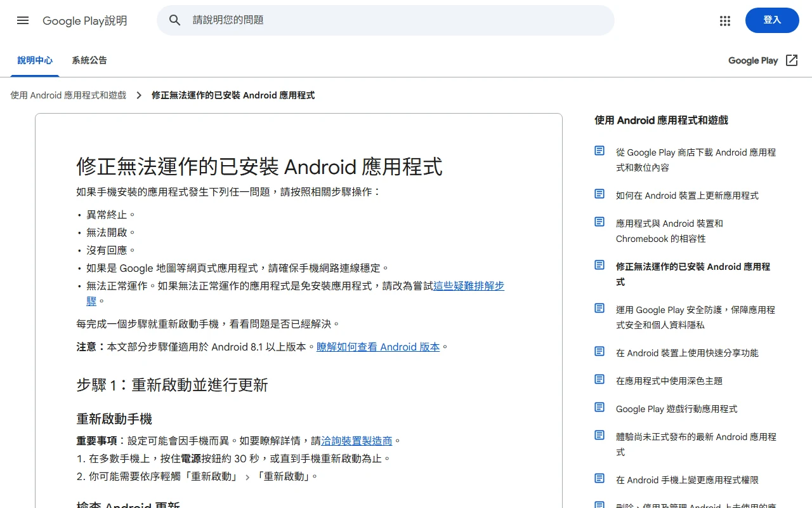Click the bullet text 無法開啟
Viewport: 812px width, 508px height.
(x=111, y=232)
